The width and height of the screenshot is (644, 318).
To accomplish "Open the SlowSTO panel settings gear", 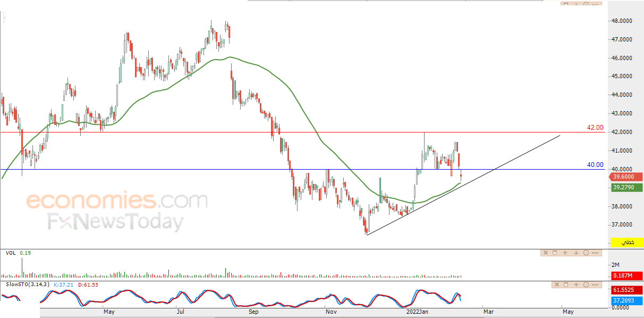I will click(586, 284).
